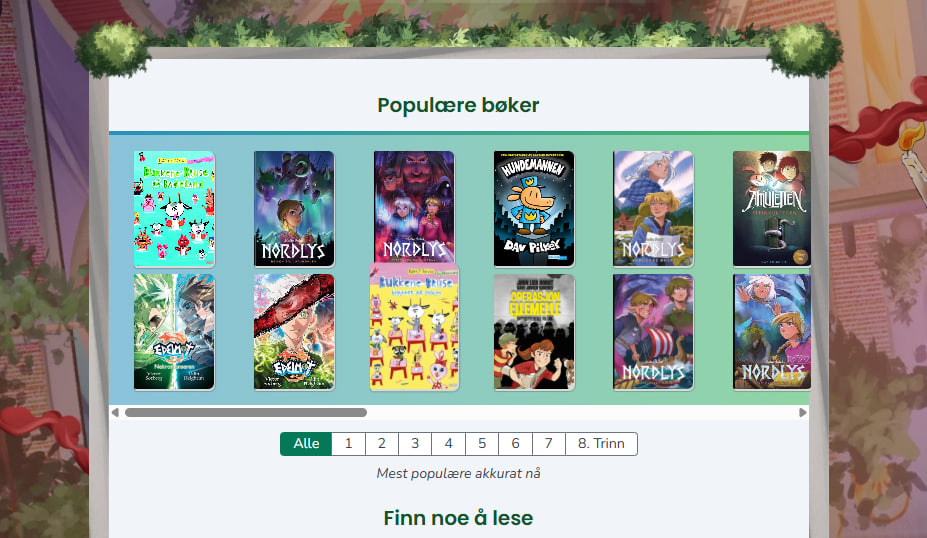The image size is (927, 538).
Task: Open the yellow Bukkene Bruse book
Action: click(x=414, y=327)
